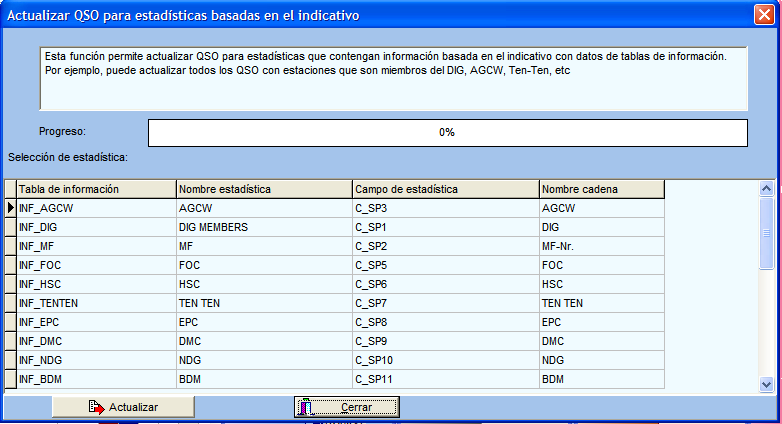Click the row selector beside INF_FOC
The image size is (782, 424).
click(10, 265)
